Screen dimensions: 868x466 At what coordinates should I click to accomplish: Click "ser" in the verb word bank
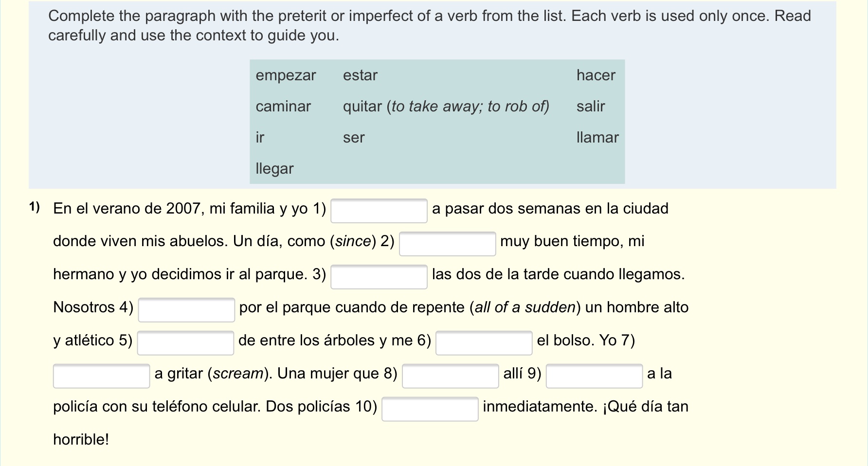tap(354, 138)
